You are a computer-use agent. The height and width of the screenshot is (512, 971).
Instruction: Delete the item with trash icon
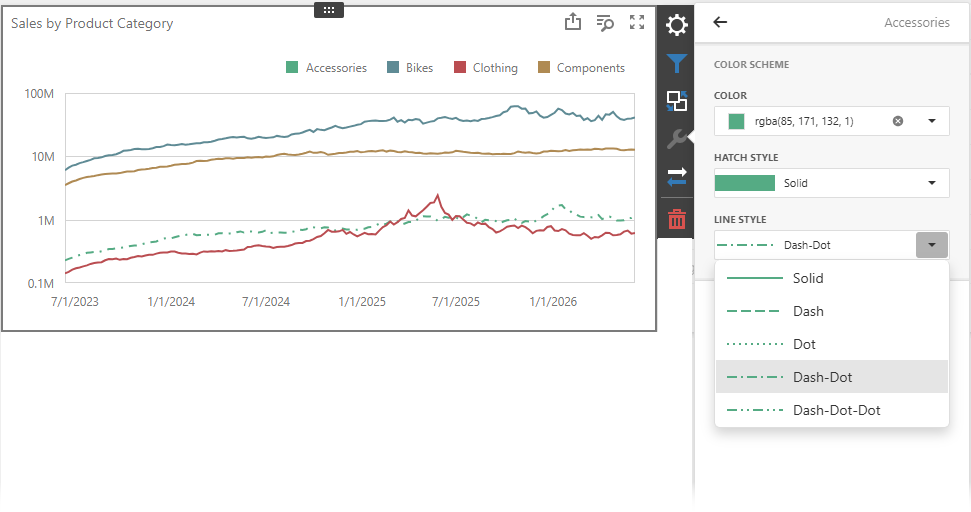(x=676, y=219)
